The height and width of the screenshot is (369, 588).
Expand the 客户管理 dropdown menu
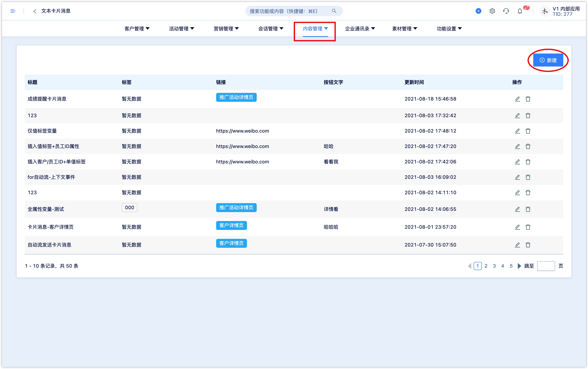tap(137, 29)
